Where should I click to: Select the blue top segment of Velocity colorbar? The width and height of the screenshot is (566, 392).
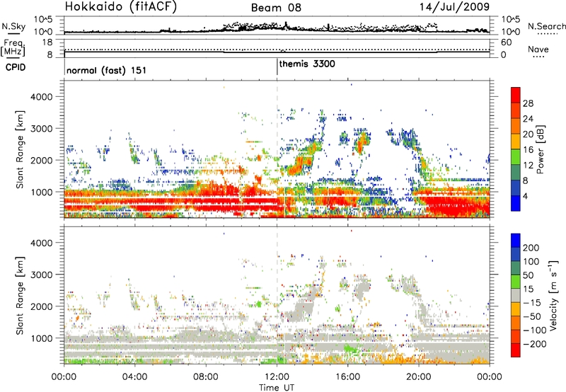coord(516,241)
